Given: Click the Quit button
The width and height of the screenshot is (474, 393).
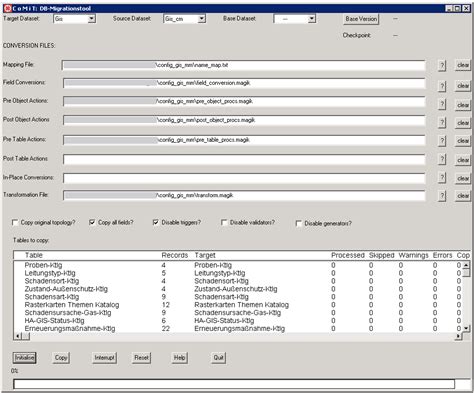Looking at the screenshot, I should (218, 358).
